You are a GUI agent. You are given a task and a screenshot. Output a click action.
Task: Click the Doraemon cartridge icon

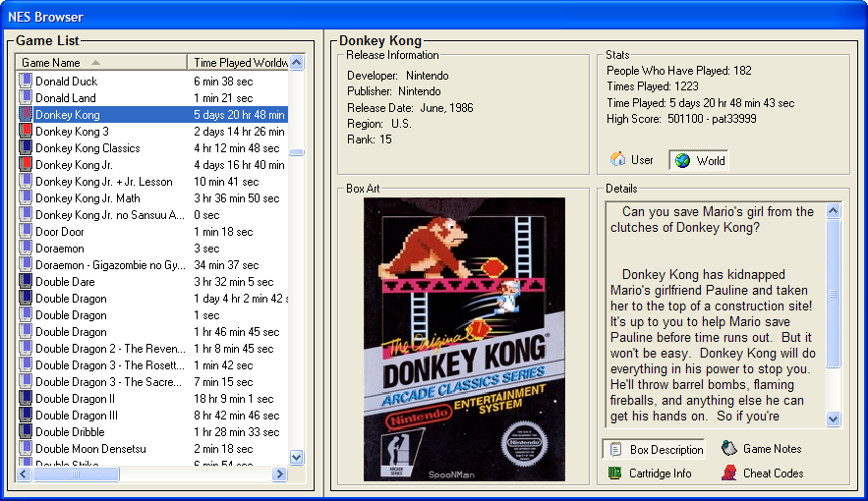coord(26,248)
